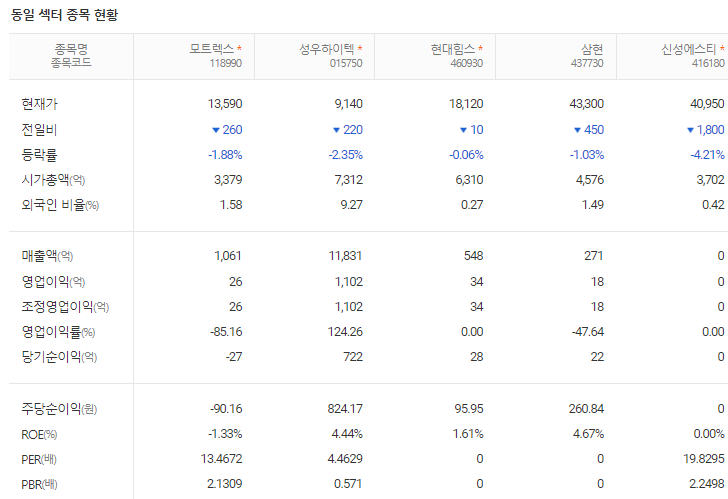Click PBR value 2.2498
Image resolution: width=728 pixels, height=499 pixels.
tap(707, 484)
